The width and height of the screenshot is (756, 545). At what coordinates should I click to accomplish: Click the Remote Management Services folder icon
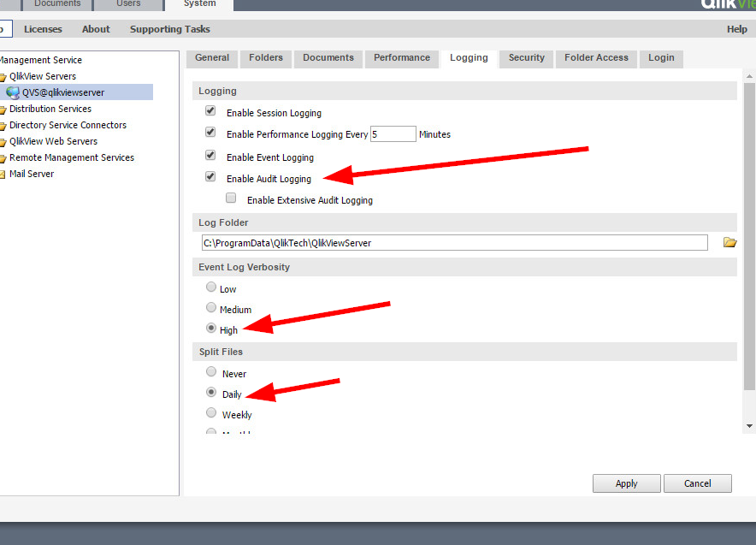click(3, 158)
